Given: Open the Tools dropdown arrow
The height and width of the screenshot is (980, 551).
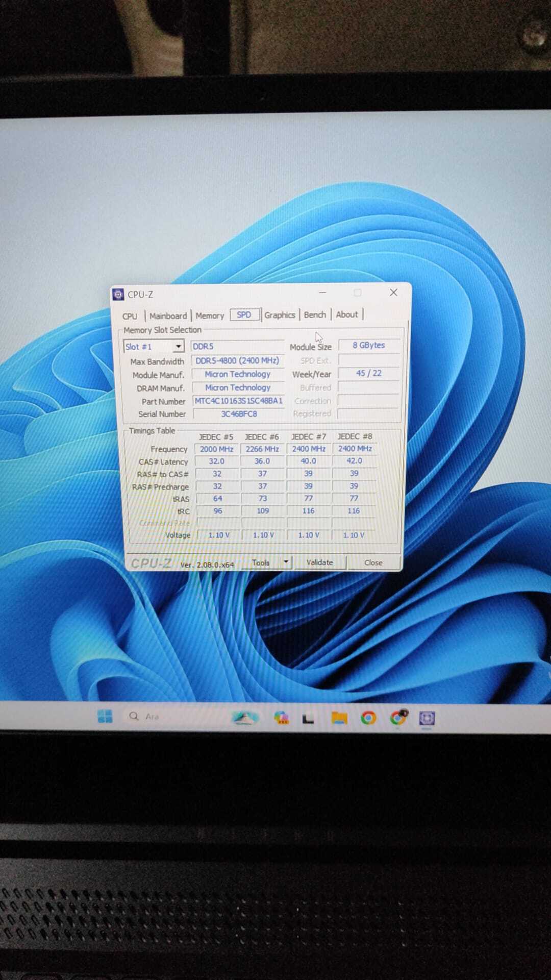Looking at the screenshot, I should [x=286, y=562].
